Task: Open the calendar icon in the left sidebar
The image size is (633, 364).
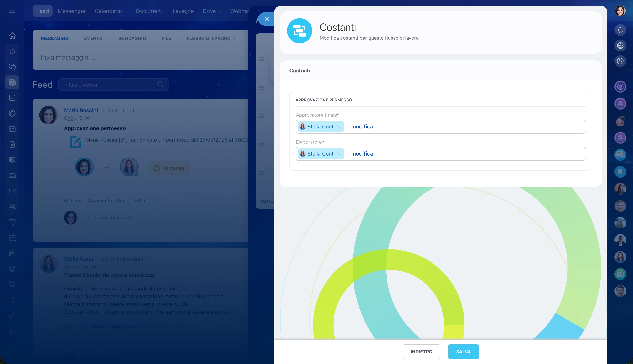Action: click(x=12, y=129)
